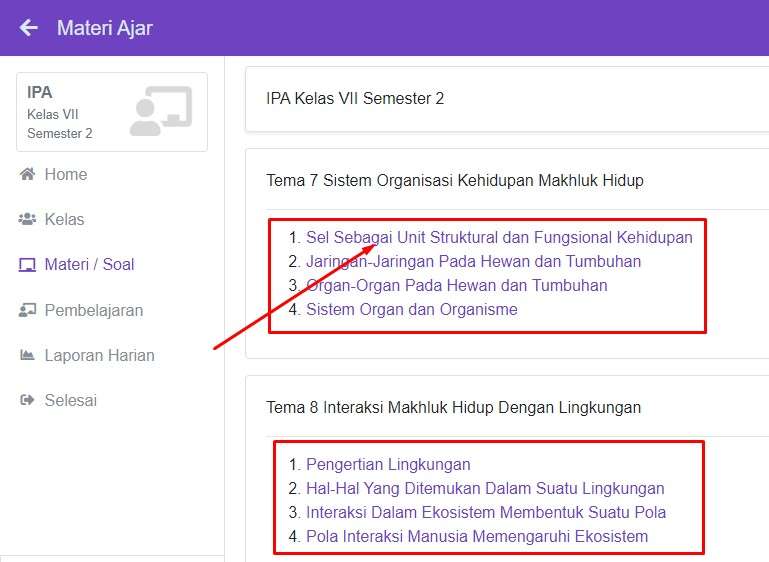This screenshot has height=562, width=769.
Task: Open Jaringan-Jaringan Pada Hewan dan Tumbuhan
Action: tap(473, 262)
